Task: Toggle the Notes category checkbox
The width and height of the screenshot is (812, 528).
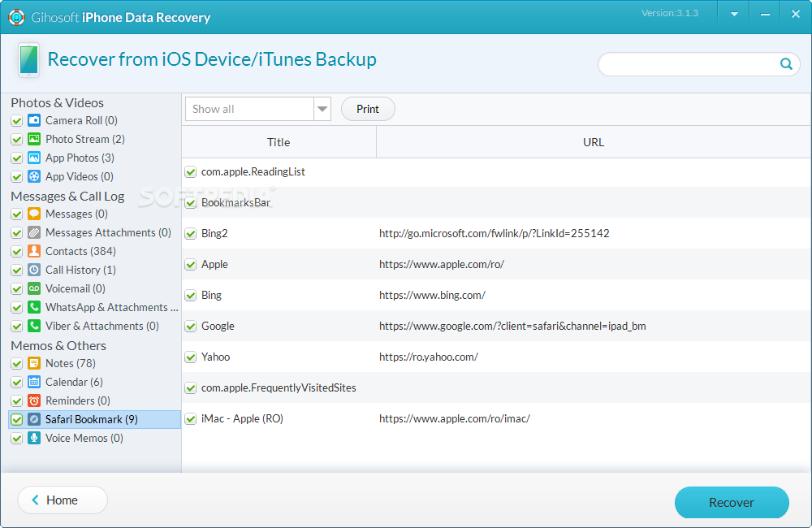Action: 16,363
